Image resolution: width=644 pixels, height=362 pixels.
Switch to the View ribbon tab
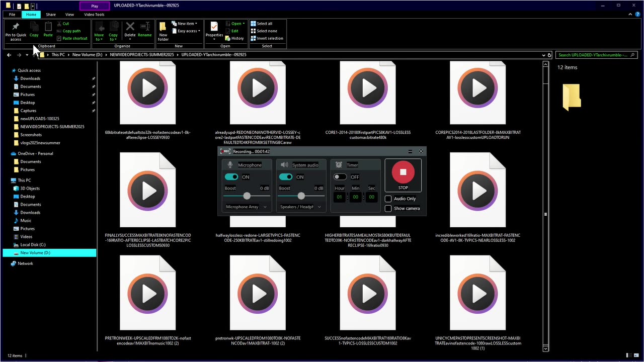[x=69, y=15]
